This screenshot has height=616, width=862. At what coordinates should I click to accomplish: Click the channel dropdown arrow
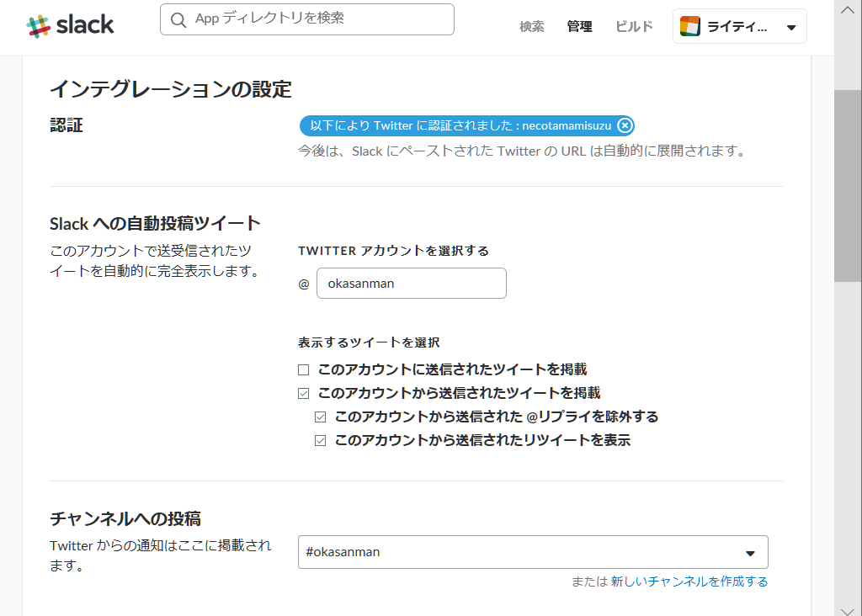tap(750, 553)
